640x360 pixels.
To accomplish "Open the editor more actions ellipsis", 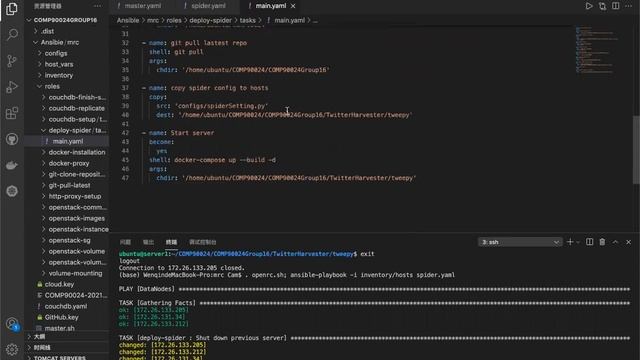I will click(629, 6).
